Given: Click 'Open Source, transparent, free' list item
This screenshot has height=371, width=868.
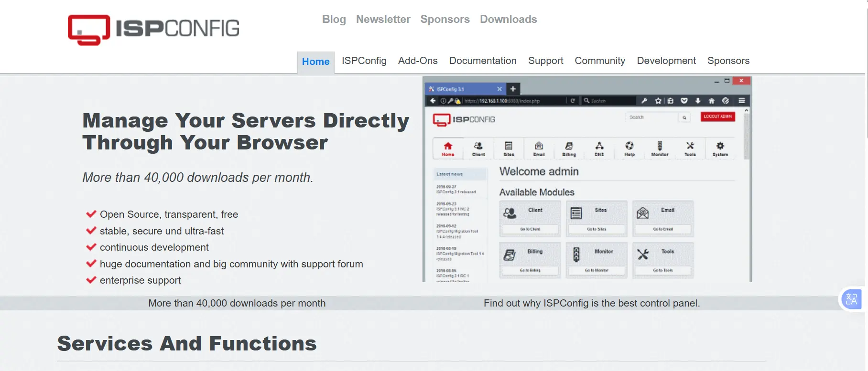Looking at the screenshot, I should tap(169, 214).
